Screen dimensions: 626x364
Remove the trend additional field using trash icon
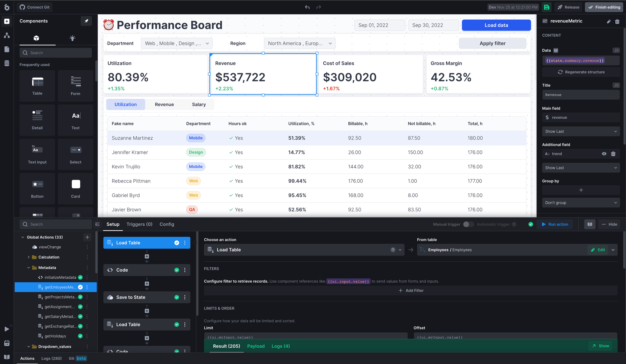613,154
